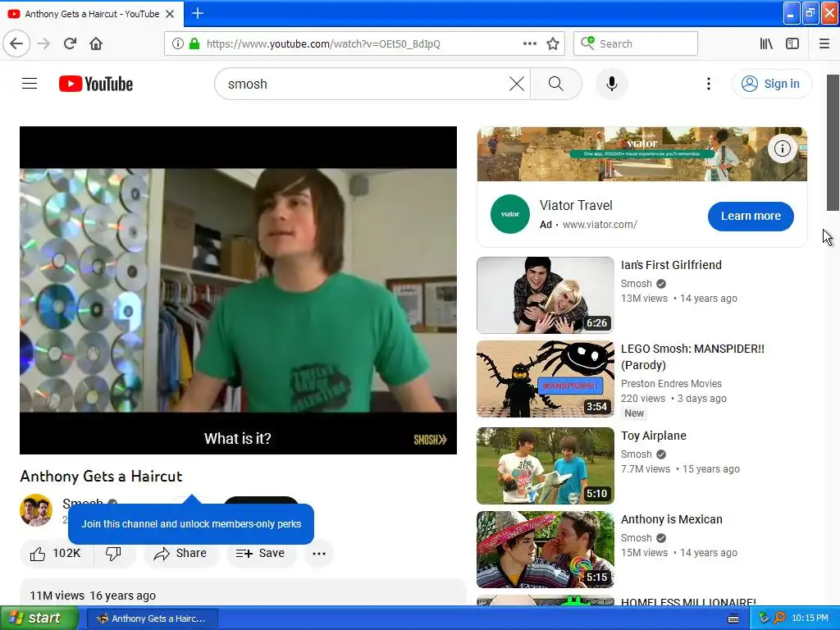
Task: Like the video with thumbs-up 102K
Action: point(56,554)
